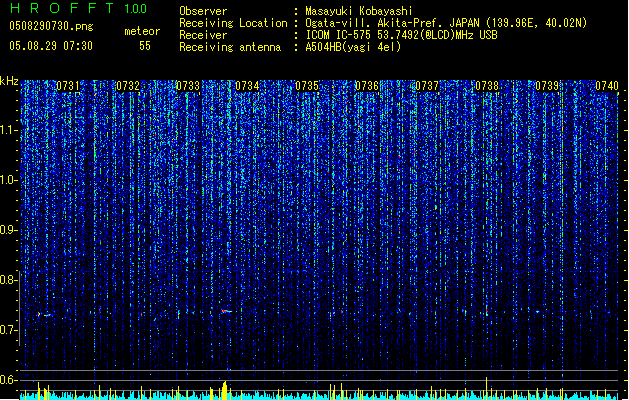629x400 pixels.
Task: Click the Receiving antenna label
Action: 230,47
